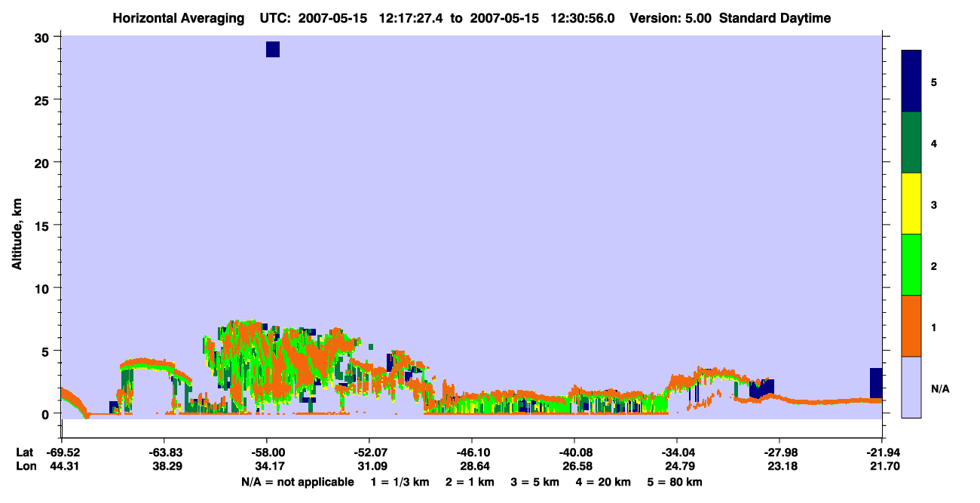This screenshot has width=980, height=503.
Task: Click the '5 = 80 km' legend note
Action: point(675,482)
